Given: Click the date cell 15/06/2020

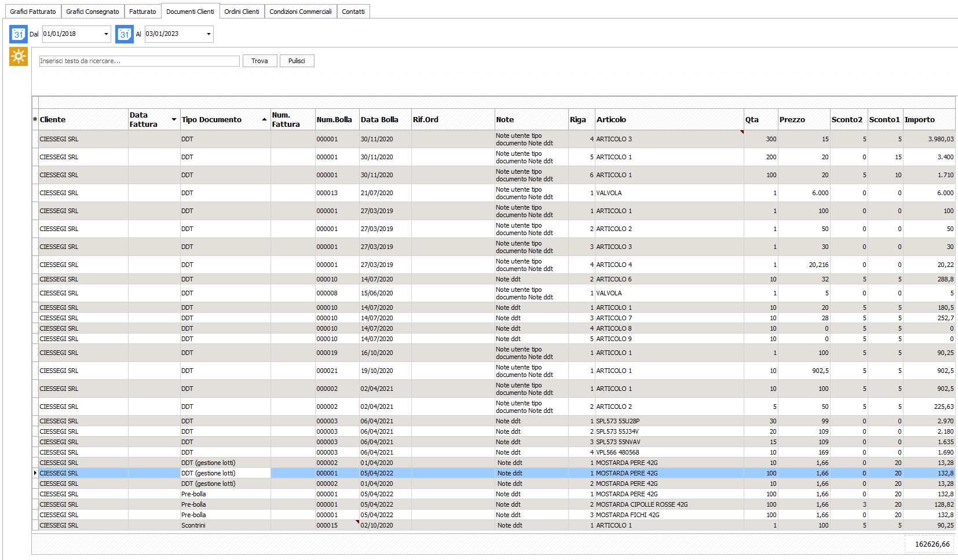Looking at the screenshot, I should [x=385, y=293].
